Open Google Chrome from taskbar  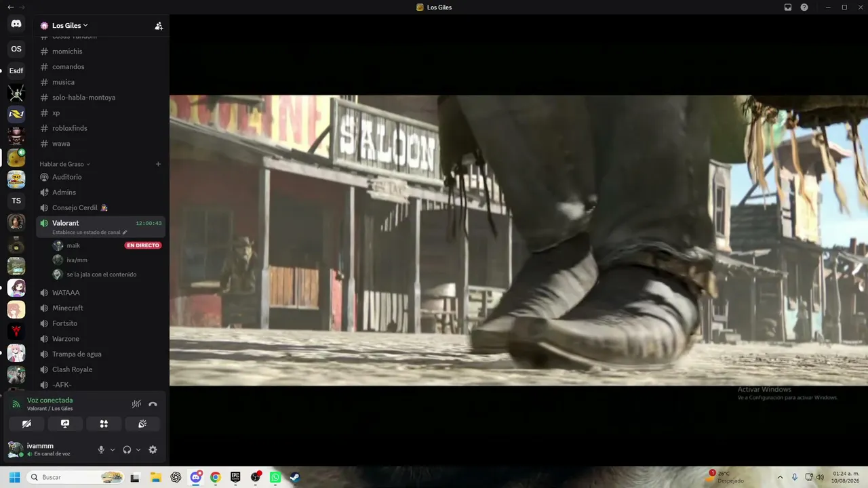point(215,477)
